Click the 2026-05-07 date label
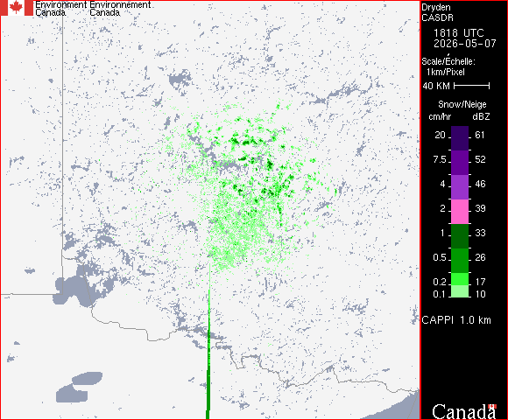 click(465, 44)
